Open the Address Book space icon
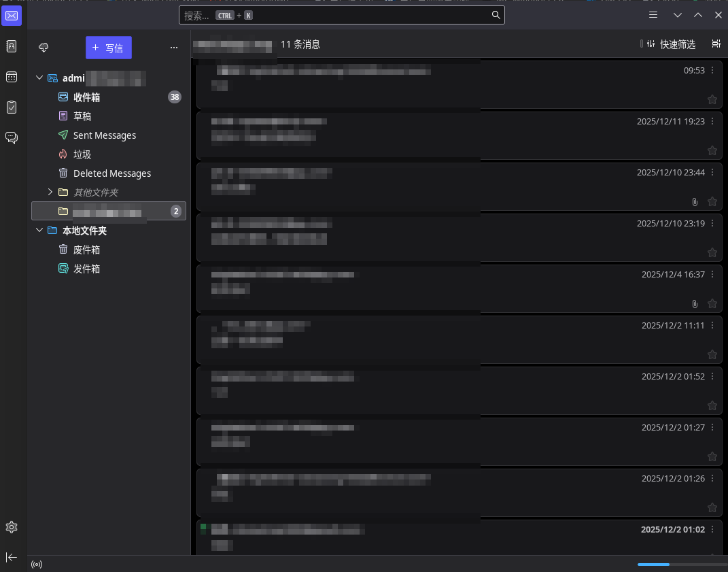Screen dimensions: 728x572 tap(12, 46)
